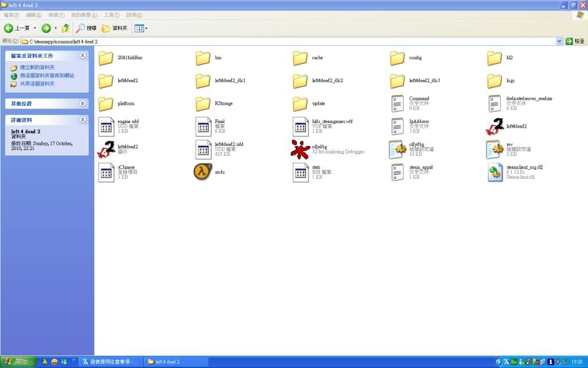Click the 建立新的資料夾 link
This screenshot has height=368, width=588.
pos(37,67)
